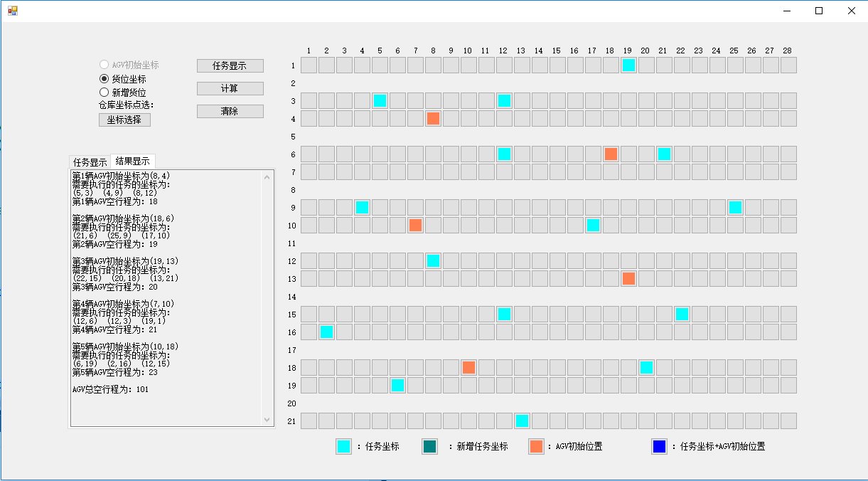
Task: Select the cyan task cell at column 2, row 16
Action: click(326, 332)
